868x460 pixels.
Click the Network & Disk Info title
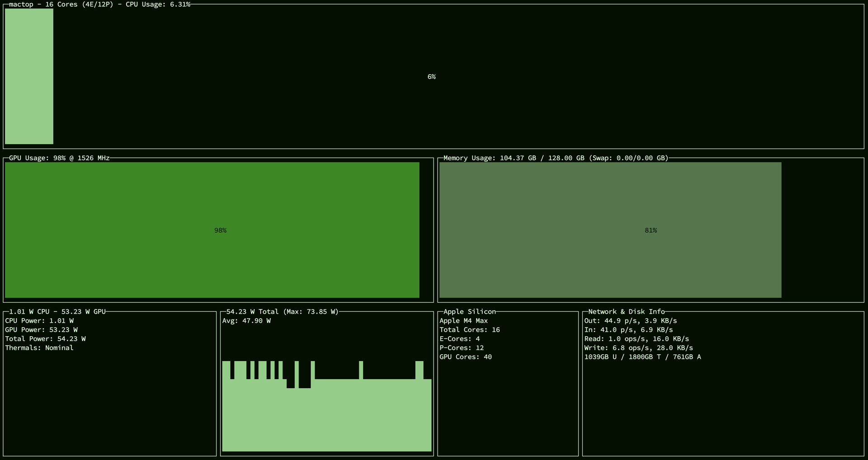[626, 312]
